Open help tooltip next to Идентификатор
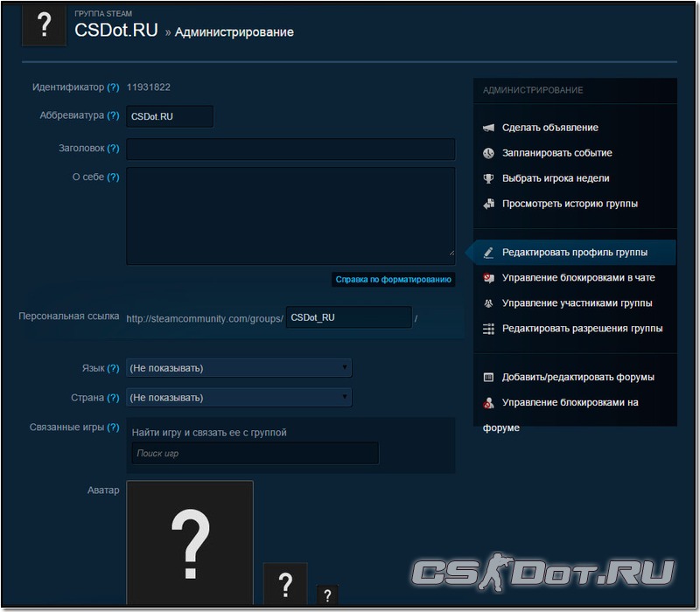 point(114,87)
